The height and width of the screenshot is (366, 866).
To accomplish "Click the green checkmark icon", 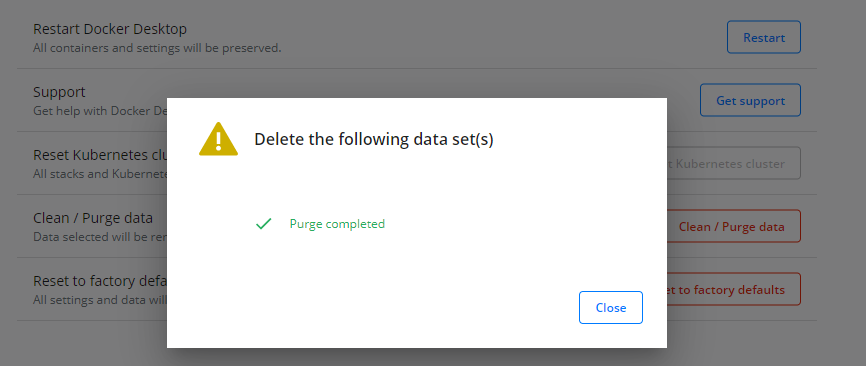I will pyautogui.click(x=263, y=224).
